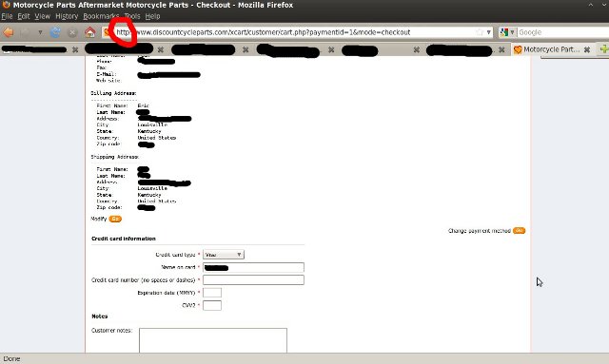Focus the Expiration date field

point(212,293)
